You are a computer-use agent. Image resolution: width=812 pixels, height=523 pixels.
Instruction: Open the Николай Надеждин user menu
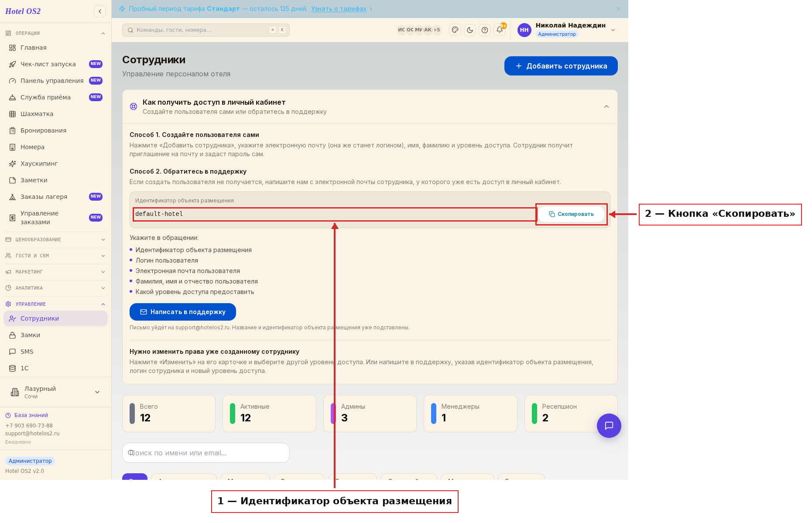click(567, 30)
